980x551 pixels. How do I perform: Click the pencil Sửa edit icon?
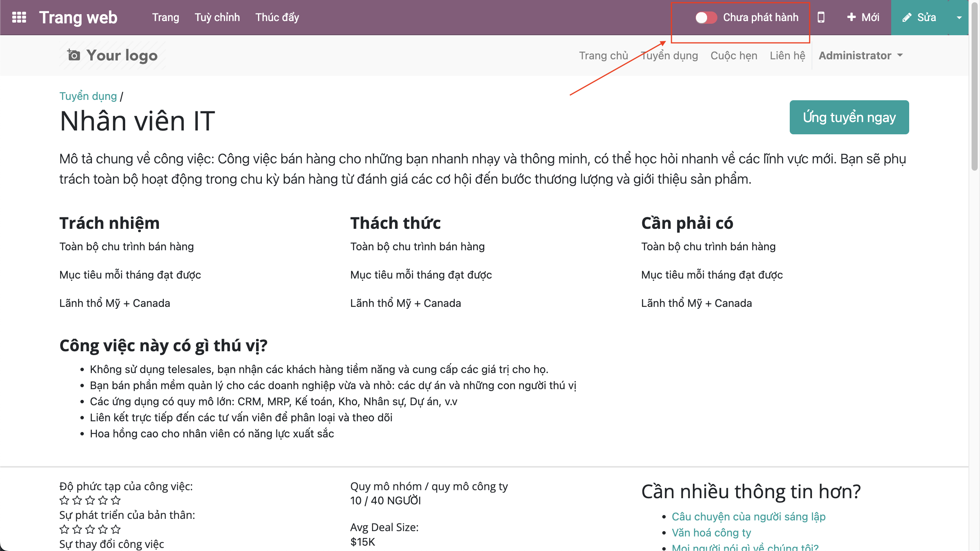907,18
